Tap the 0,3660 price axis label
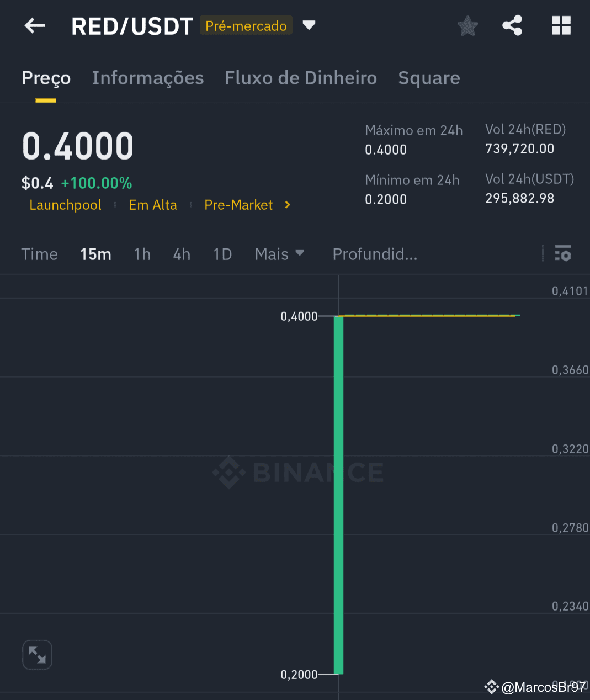The height and width of the screenshot is (700, 590). 570,370
